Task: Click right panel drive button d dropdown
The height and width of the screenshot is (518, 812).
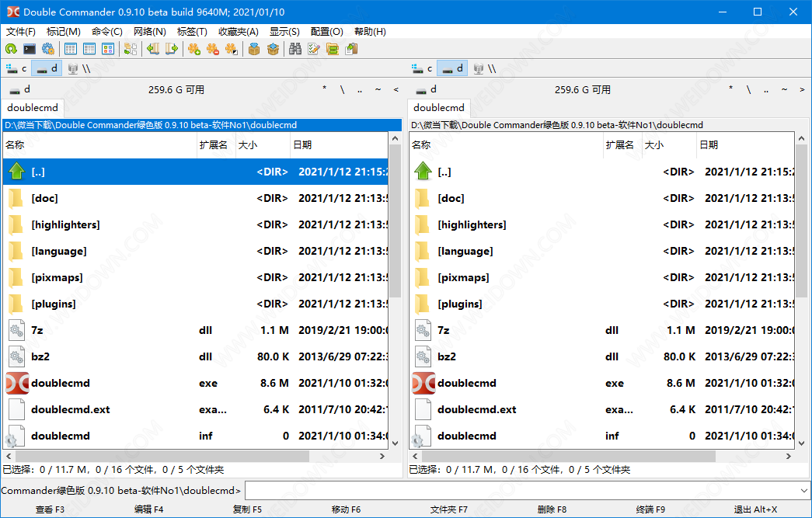Action: 427,89
